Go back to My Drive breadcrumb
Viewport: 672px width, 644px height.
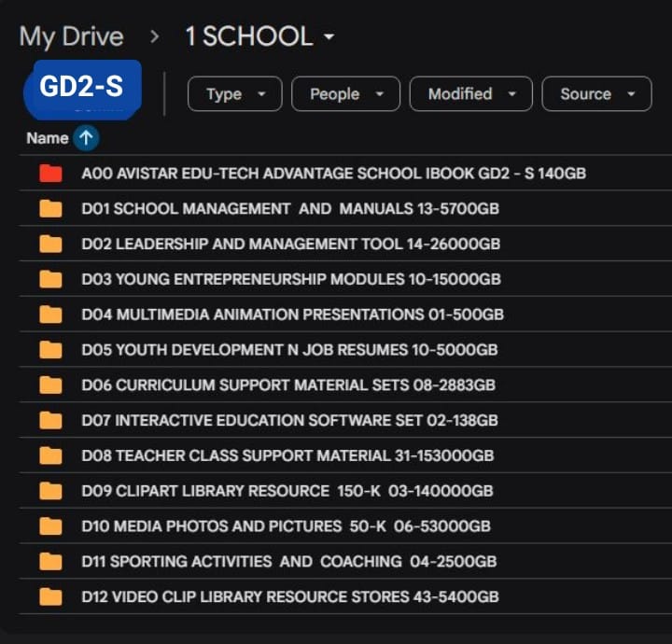click(72, 36)
